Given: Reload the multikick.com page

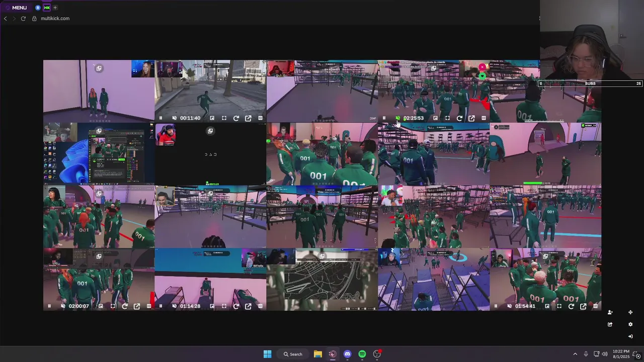Looking at the screenshot, I should click(x=23, y=19).
